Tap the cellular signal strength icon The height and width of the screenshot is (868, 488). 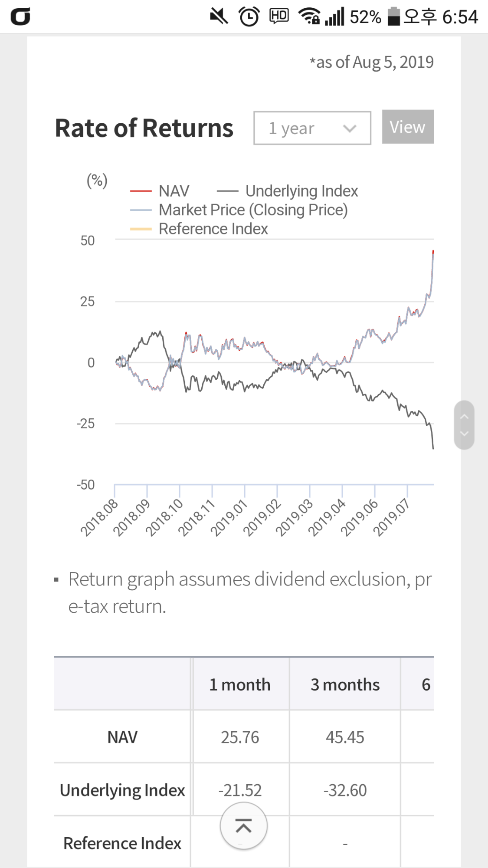tap(334, 17)
